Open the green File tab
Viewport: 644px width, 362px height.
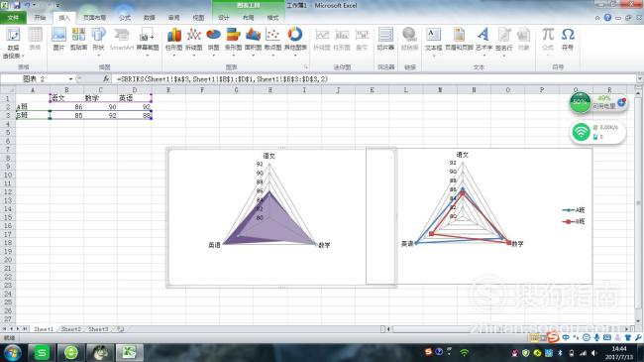pos(13,18)
